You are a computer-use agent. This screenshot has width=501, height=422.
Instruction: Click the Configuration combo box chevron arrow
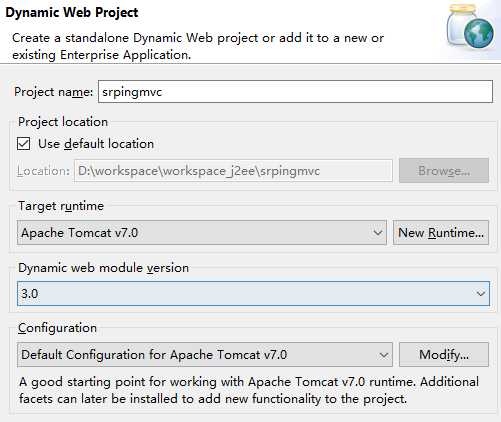(x=383, y=355)
